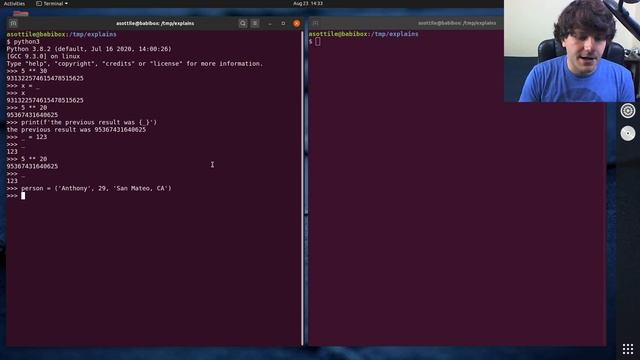Minimize the left terminal window
The image size is (640, 360).
click(270, 23)
